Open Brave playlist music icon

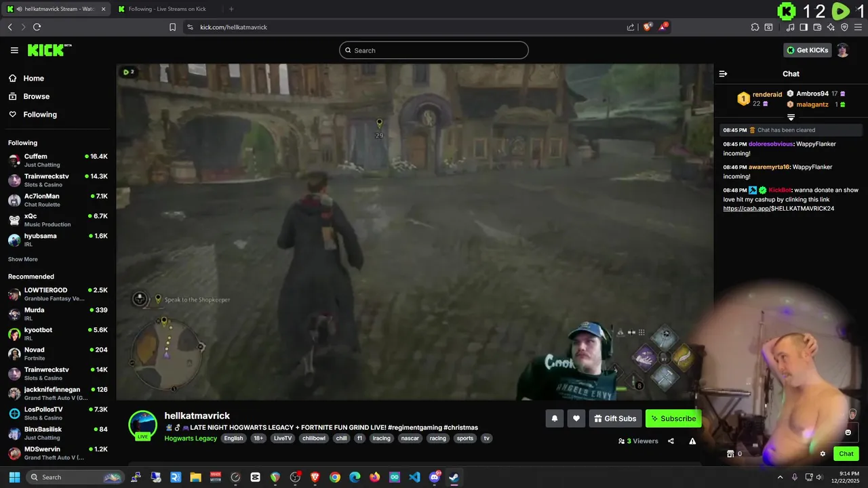click(x=790, y=27)
